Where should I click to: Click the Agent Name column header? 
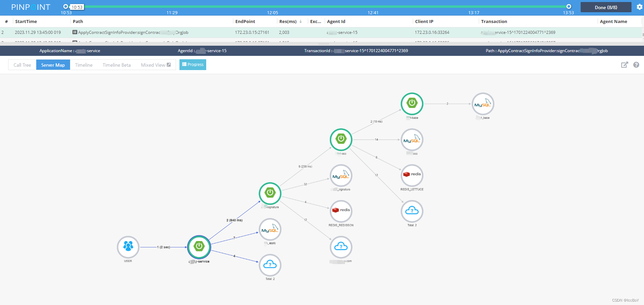614,21
